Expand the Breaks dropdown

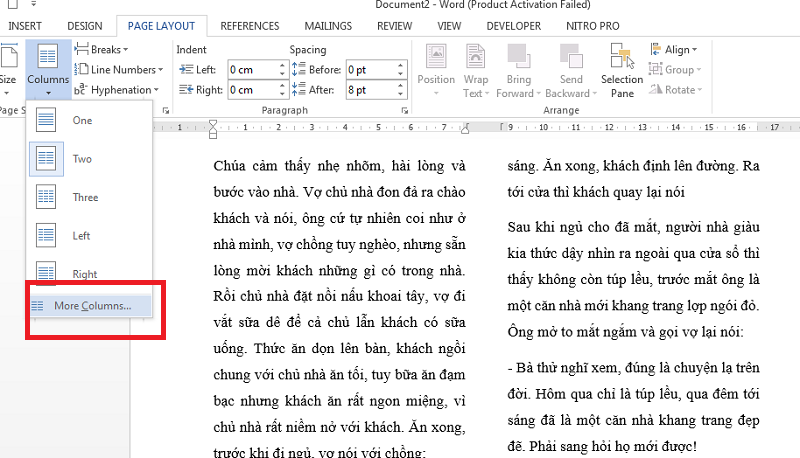[x=101, y=49]
